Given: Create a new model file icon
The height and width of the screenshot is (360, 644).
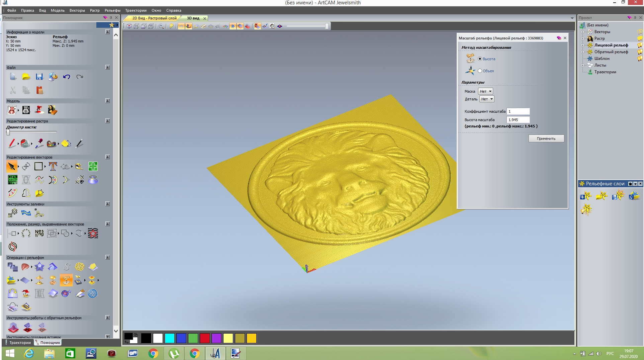Looking at the screenshot, I should point(13,77).
